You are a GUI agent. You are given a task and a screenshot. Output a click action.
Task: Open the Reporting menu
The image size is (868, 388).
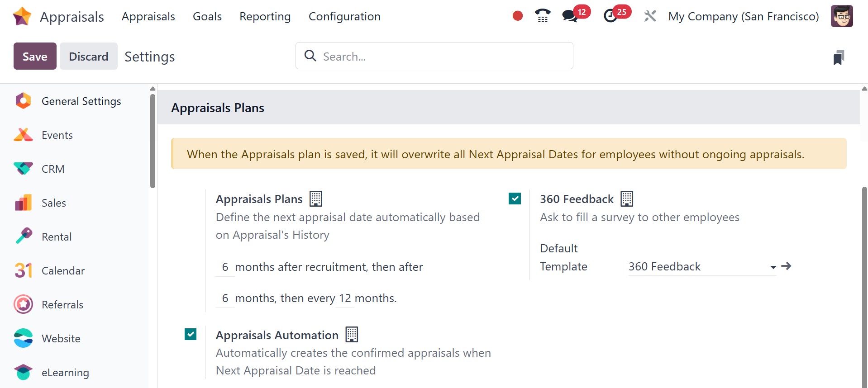(x=265, y=16)
